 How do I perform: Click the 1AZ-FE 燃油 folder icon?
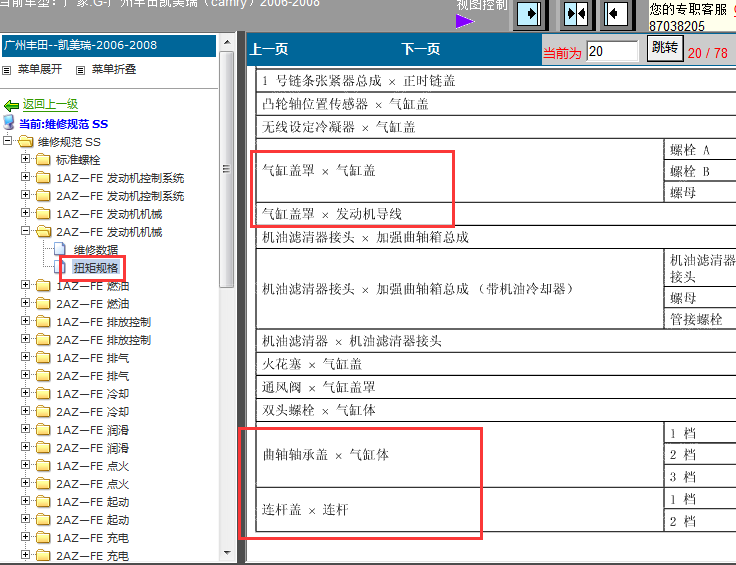[x=43, y=285]
